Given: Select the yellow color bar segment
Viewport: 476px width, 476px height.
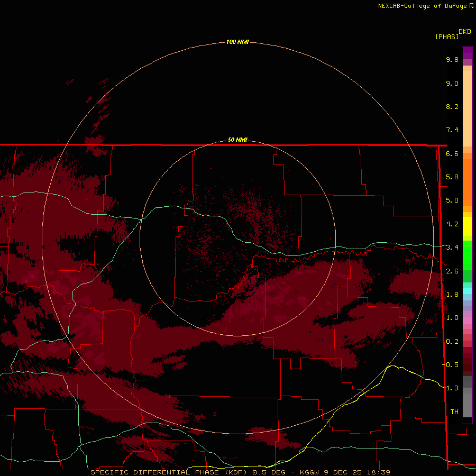Looking at the screenshot, I should click(467, 226).
